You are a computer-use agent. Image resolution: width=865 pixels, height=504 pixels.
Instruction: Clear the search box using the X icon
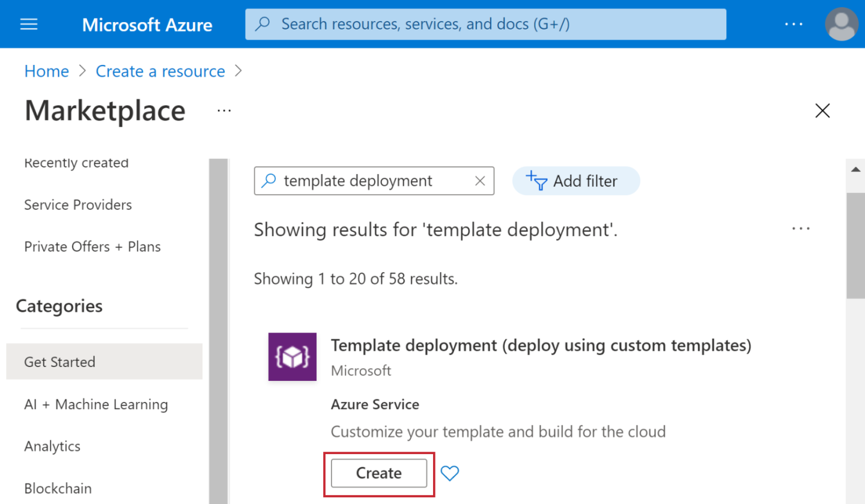480,180
